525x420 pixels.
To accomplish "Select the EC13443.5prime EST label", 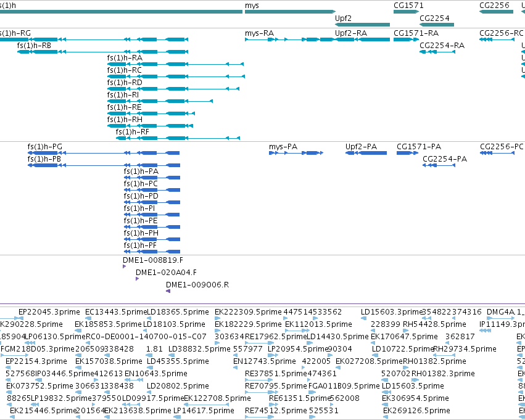I will pos(116,312).
